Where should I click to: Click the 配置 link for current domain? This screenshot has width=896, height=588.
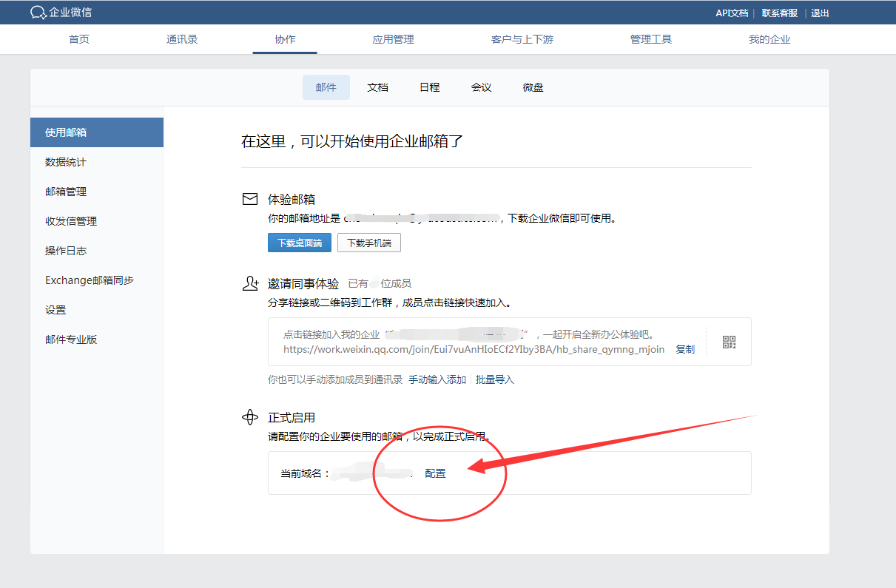coord(435,473)
